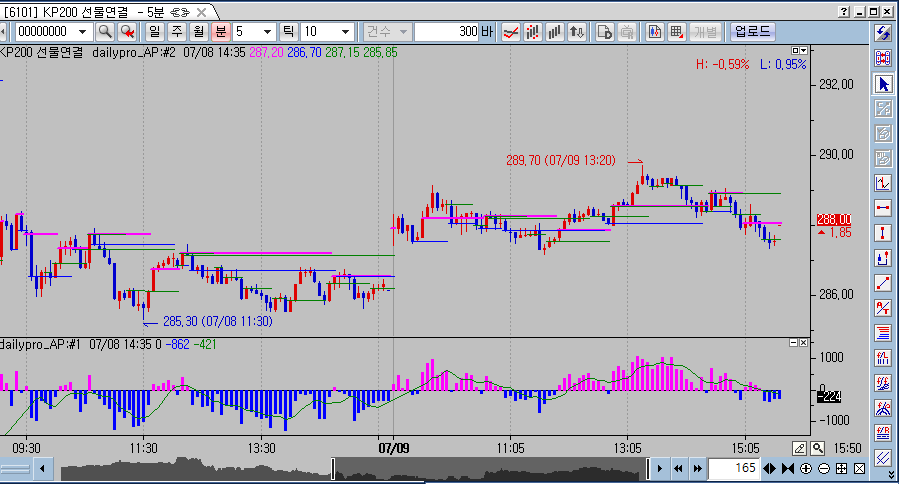Image resolution: width=899 pixels, height=484 pixels.
Task: Expand horizontal spacing with outward arrows
Action: (x=769, y=469)
